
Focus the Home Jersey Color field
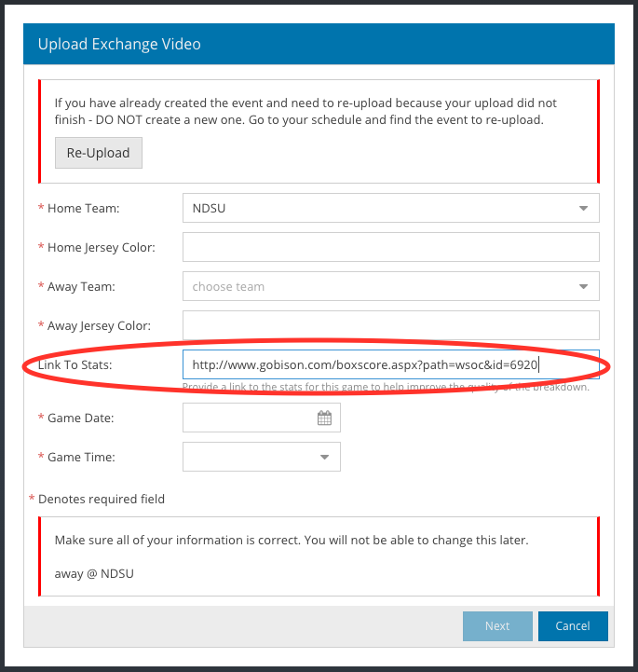click(391, 247)
